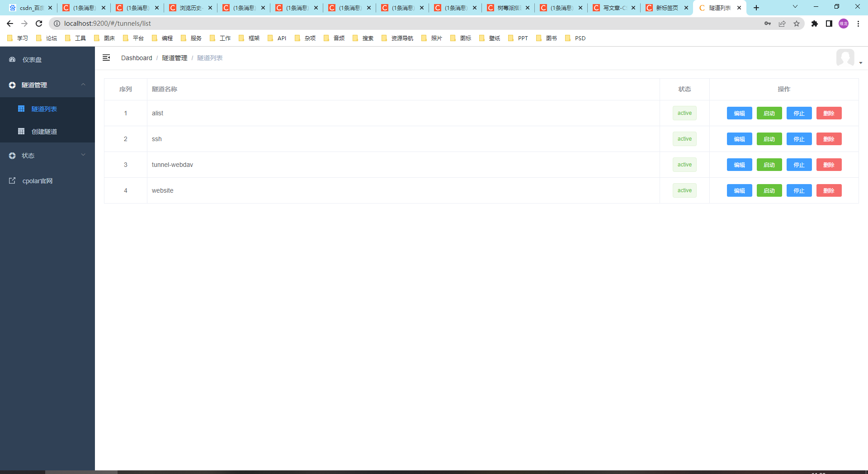Viewport: 868px width, 474px height.
Task: Close the 新标签页 tab
Action: (x=686, y=8)
